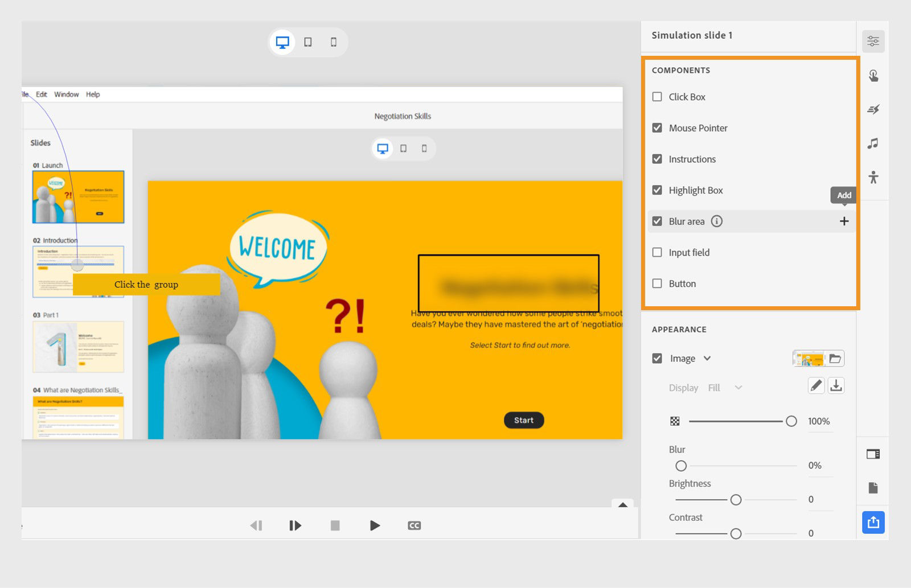Screen dimensions: 911x588
Task: Enable the Input field component
Action: [657, 252]
